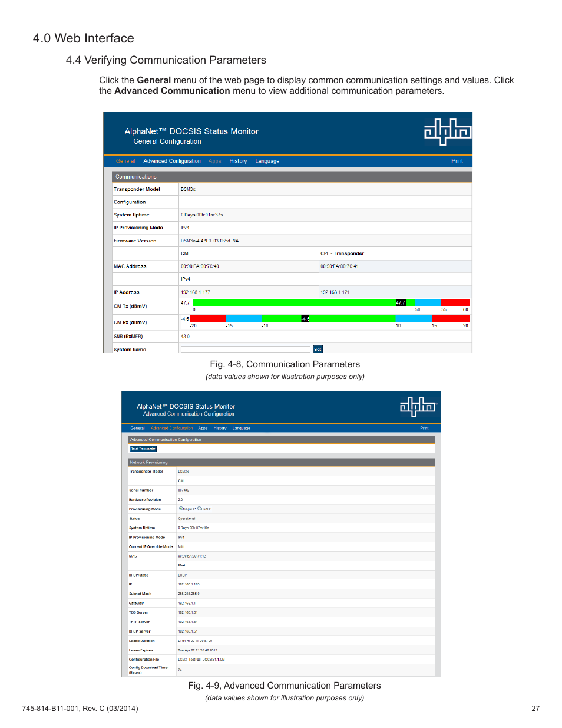Click the Set button beside System Name

click(x=318, y=350)
